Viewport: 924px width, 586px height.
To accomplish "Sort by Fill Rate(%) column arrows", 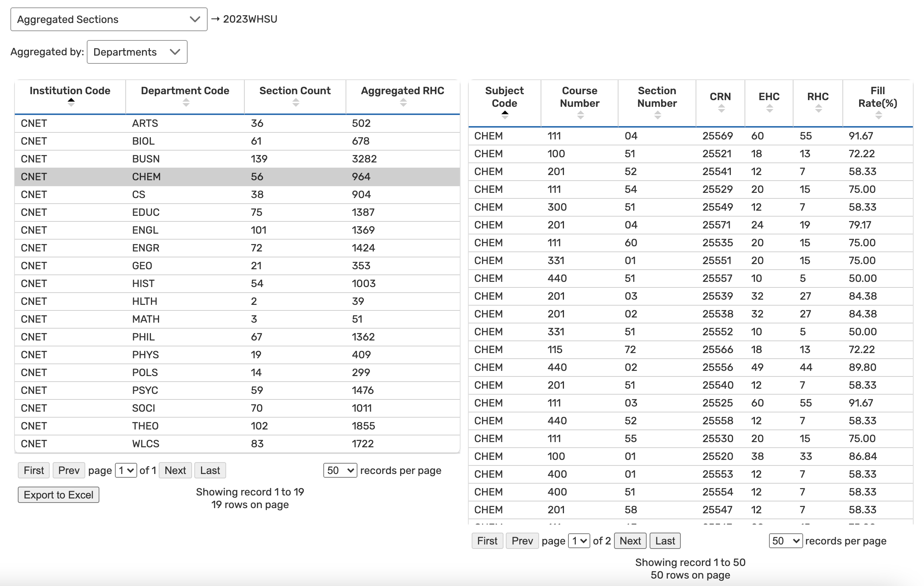I will coord(878,115).
